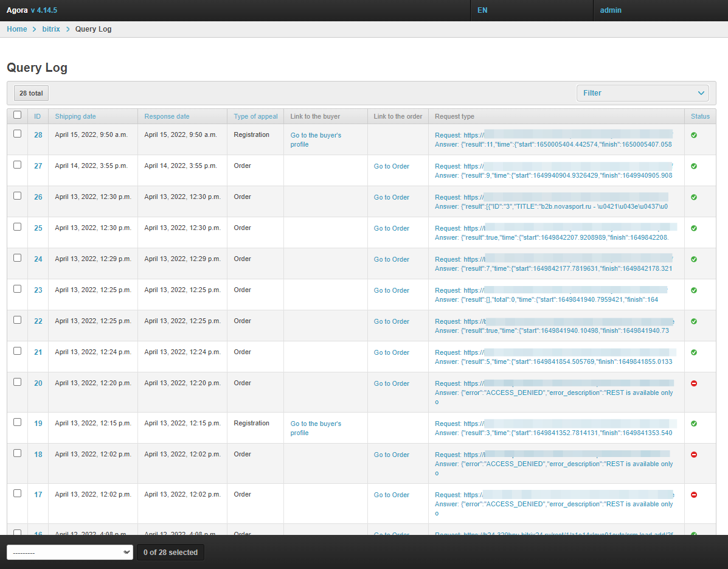Click the 28 total counter button
The width and height of the screenshot is (728, 569).
[x=31, y=93]
